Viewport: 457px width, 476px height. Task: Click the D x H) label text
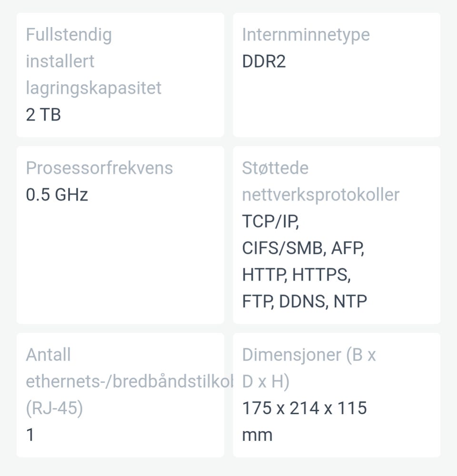pos(265,381)
